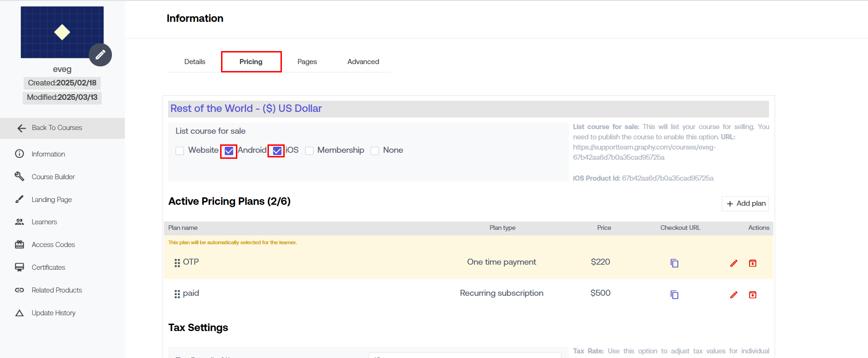Archive the paid pricing plan
The width and height of the screenshot is (868, 358).
[752, 295]
